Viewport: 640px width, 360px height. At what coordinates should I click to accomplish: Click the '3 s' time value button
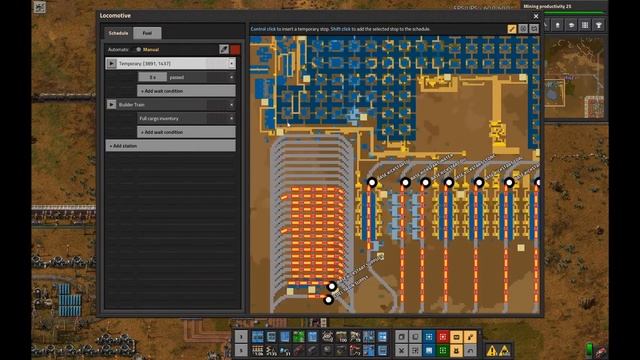pyautogui.click(x=153, y=77)
